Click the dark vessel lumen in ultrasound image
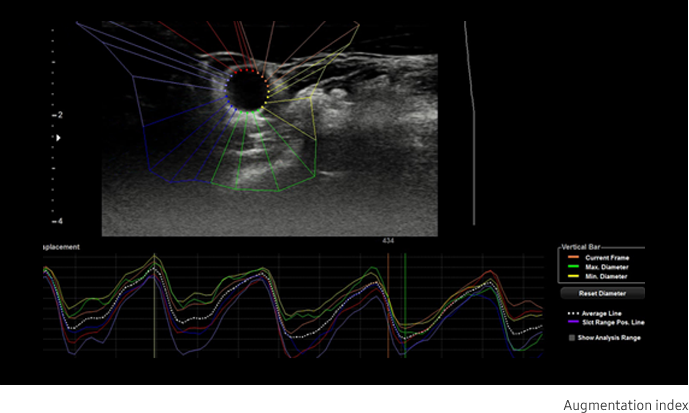Screen dimensions: 689x413 tap(248, 90)
